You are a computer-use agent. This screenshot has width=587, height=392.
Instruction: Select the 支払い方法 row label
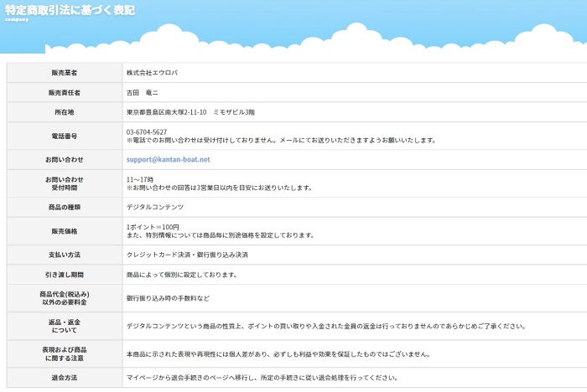(x=65, y=255)
